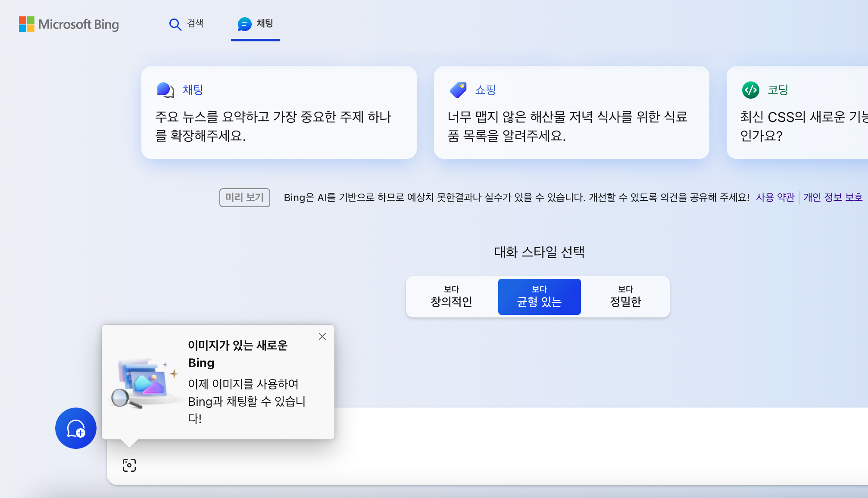
Task: Click the search magnifier icon
Action: (175, 24)
